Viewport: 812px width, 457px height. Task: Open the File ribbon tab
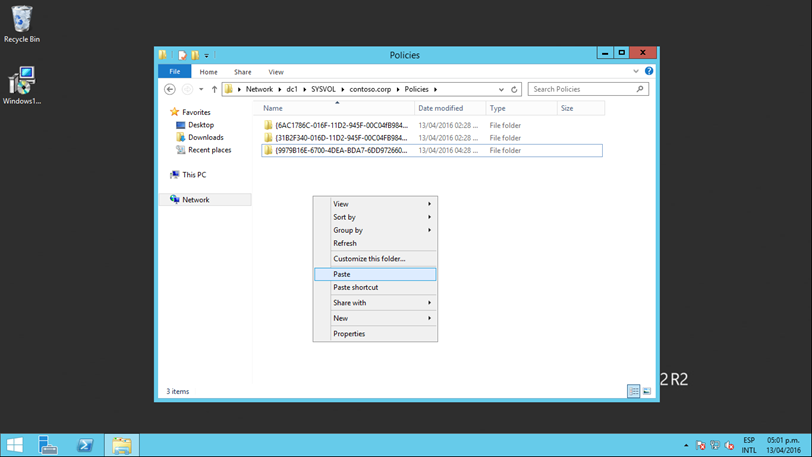tap(175, 72)
